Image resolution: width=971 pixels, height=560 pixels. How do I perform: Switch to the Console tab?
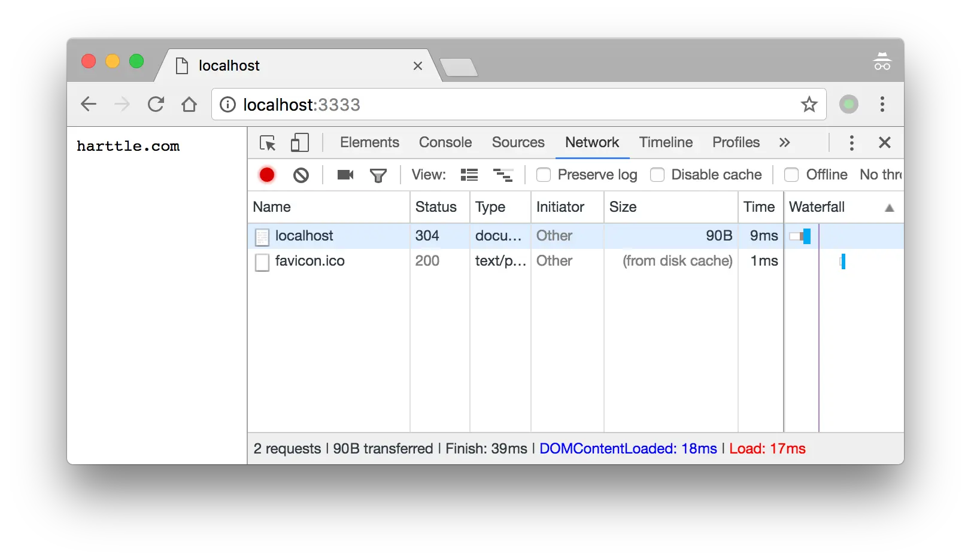(445, 142)
